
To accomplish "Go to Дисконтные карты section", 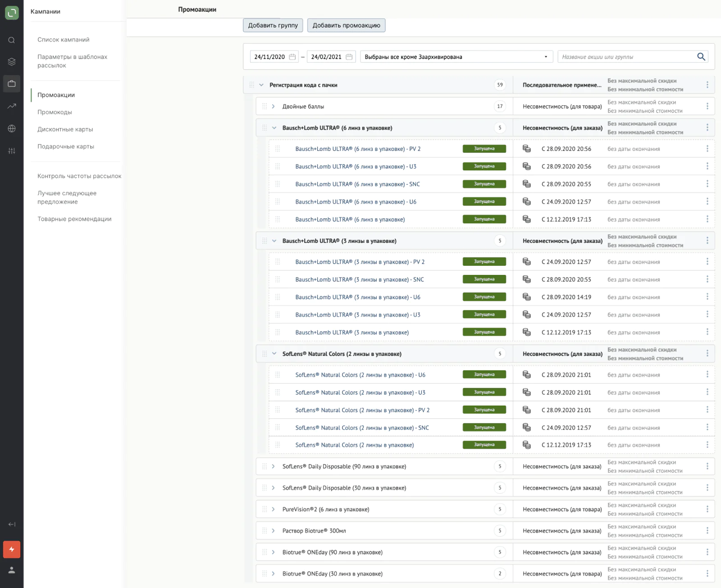I will tap(65, 129).
